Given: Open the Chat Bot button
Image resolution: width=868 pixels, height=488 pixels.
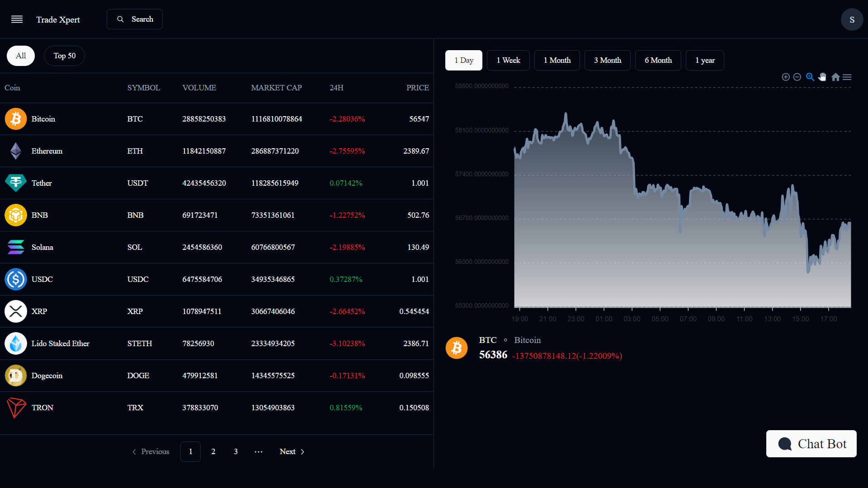Looking at the screenshot, I should [x=811, y=444].
